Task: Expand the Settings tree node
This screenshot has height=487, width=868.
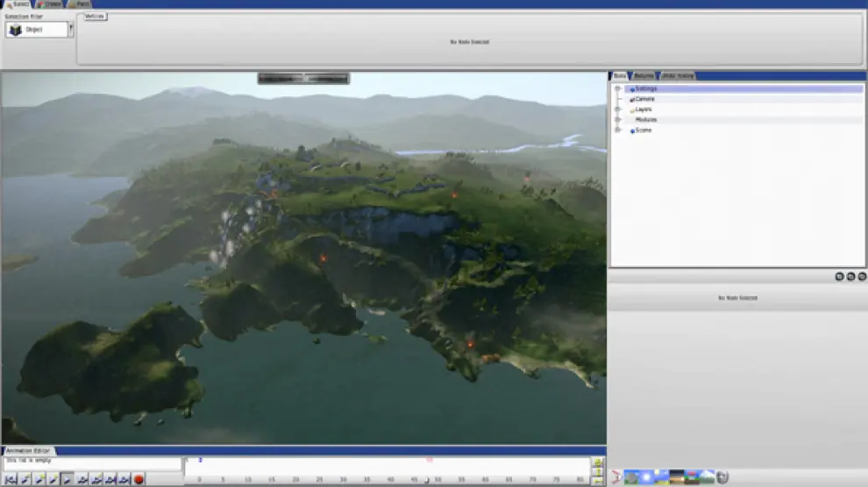Action: pos(617,88)
